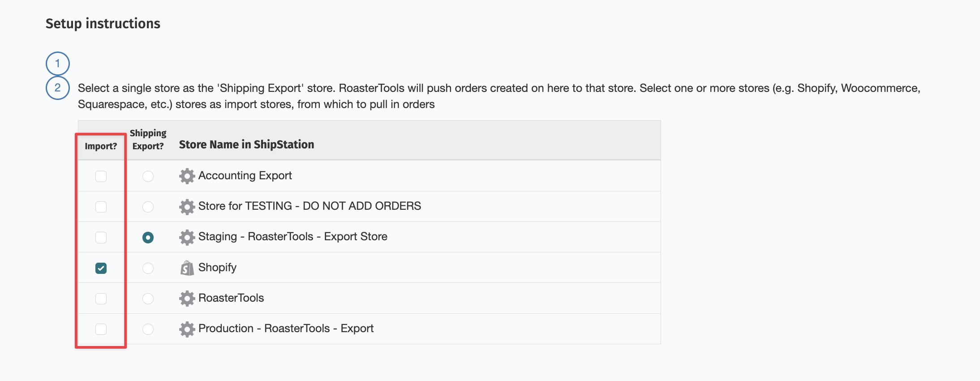This screenshot has width=980, height=381.
Task: Select Accounting Export shipping export radio
Action: pyautogui.click(x=148, y=176)
